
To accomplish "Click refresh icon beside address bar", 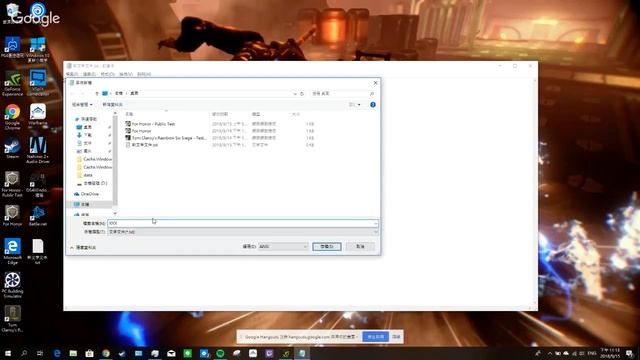I will (302, 94).
